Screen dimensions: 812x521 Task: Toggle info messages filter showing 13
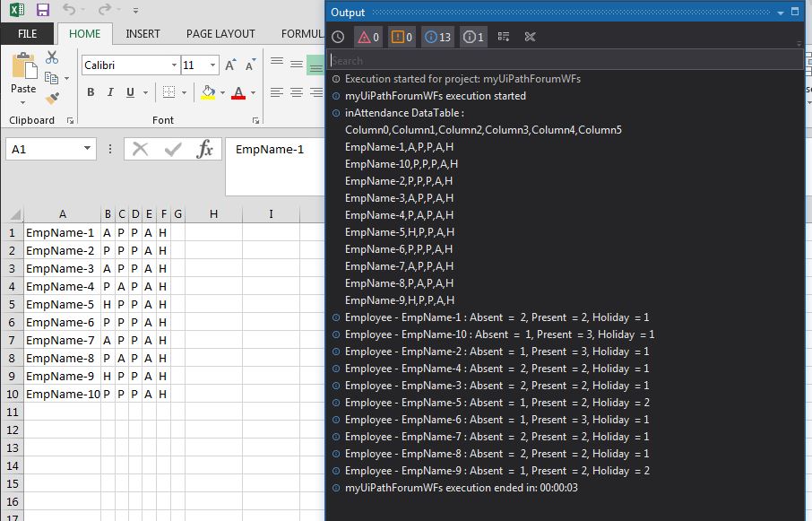(x=437, y=37)
